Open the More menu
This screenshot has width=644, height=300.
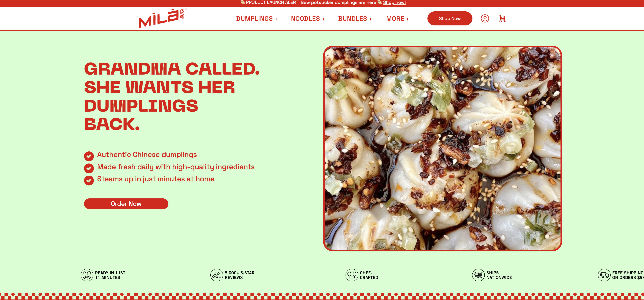[x=398, y=19]
